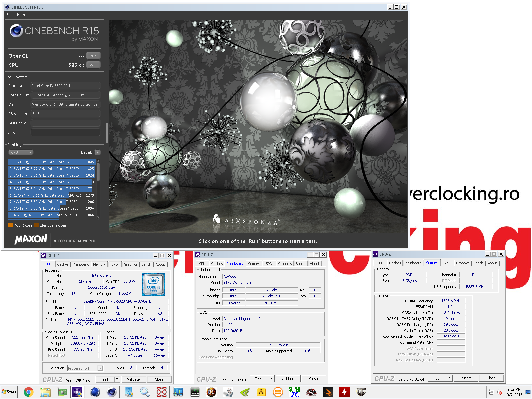This screenshot has height=399, width=532.
Task: Click the white cubes taskbar icon
Action: [x=228, y=392]
